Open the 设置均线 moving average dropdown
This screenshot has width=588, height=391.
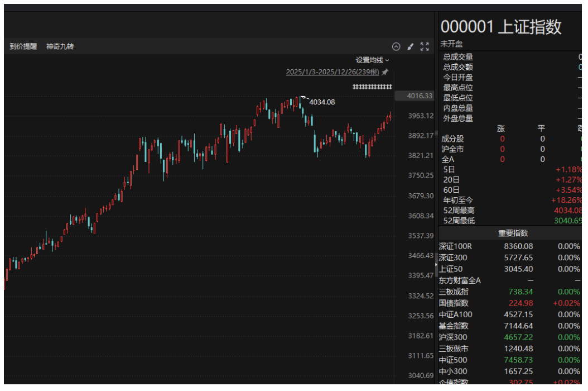tap(369, 59)
